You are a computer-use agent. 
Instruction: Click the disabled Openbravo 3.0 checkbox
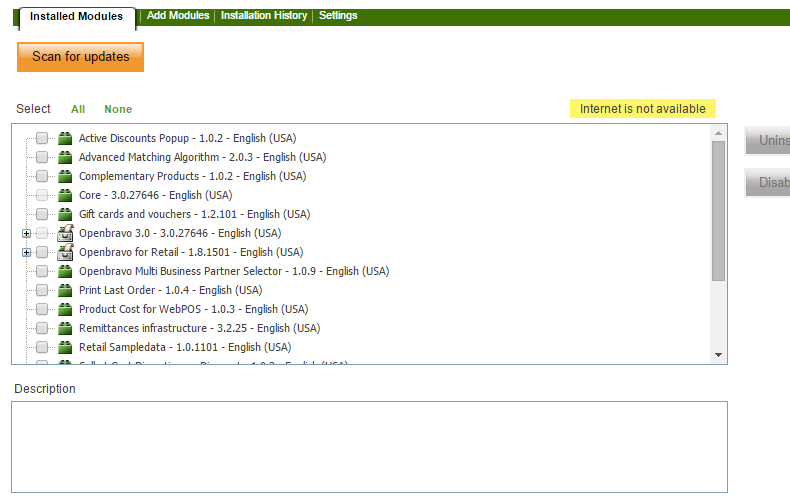coord(42,233)
